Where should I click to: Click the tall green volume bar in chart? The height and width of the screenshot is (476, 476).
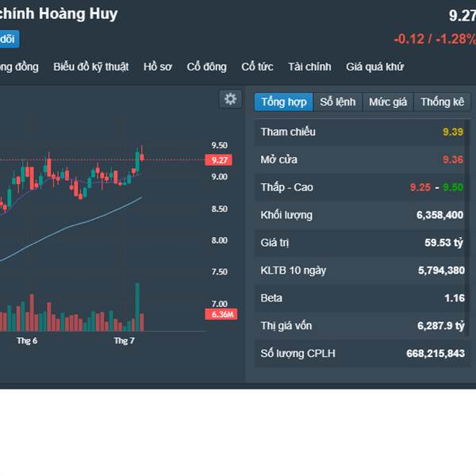137,307
